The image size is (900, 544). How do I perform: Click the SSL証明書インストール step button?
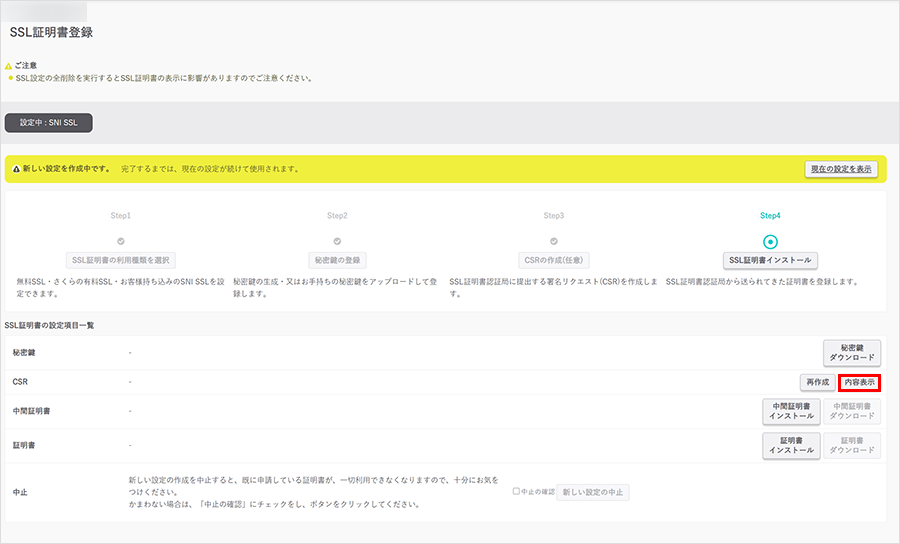point(770,260)
